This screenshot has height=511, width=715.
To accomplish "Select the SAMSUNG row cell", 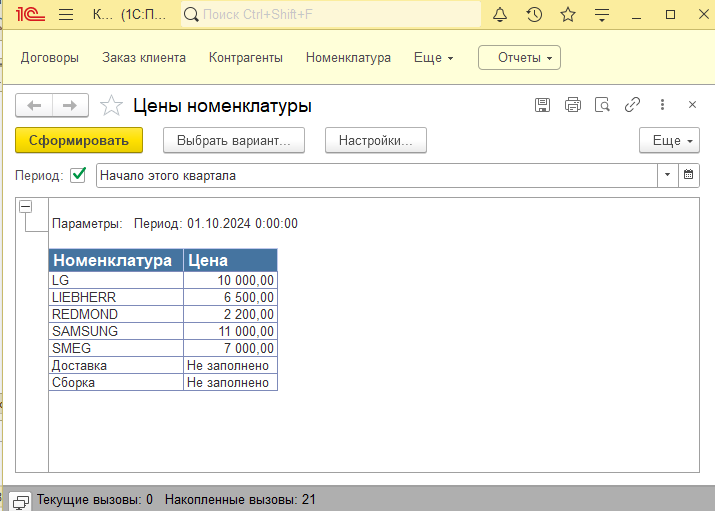I will click(116, 331).
